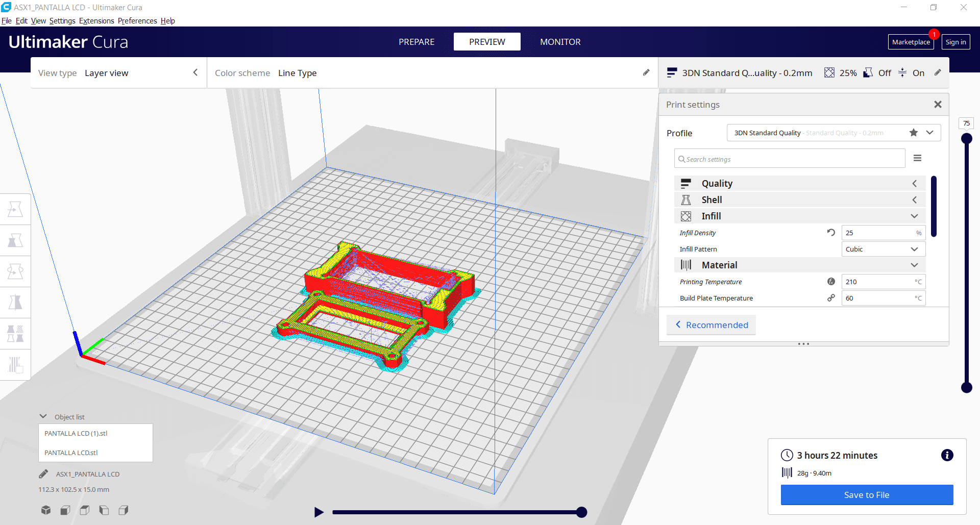Switch camera to top view icon
The height and width of the screenshot is (525, 980).
pos(85,510)
